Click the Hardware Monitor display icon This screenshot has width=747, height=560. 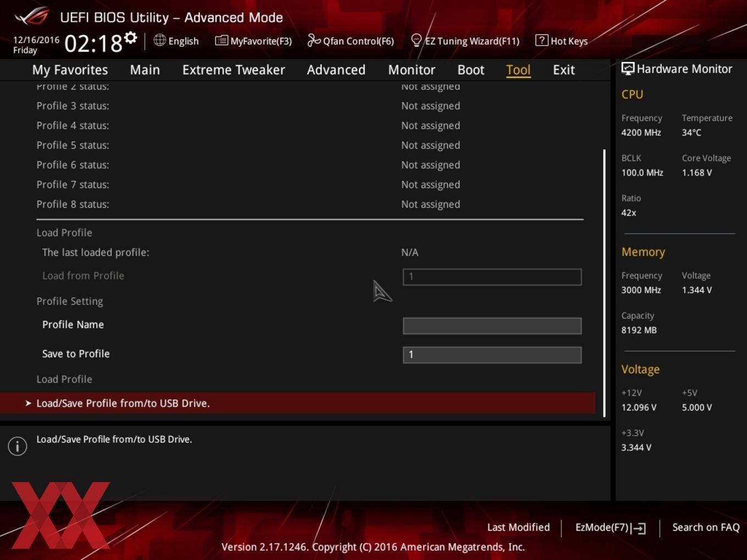[x=628, y=69]
